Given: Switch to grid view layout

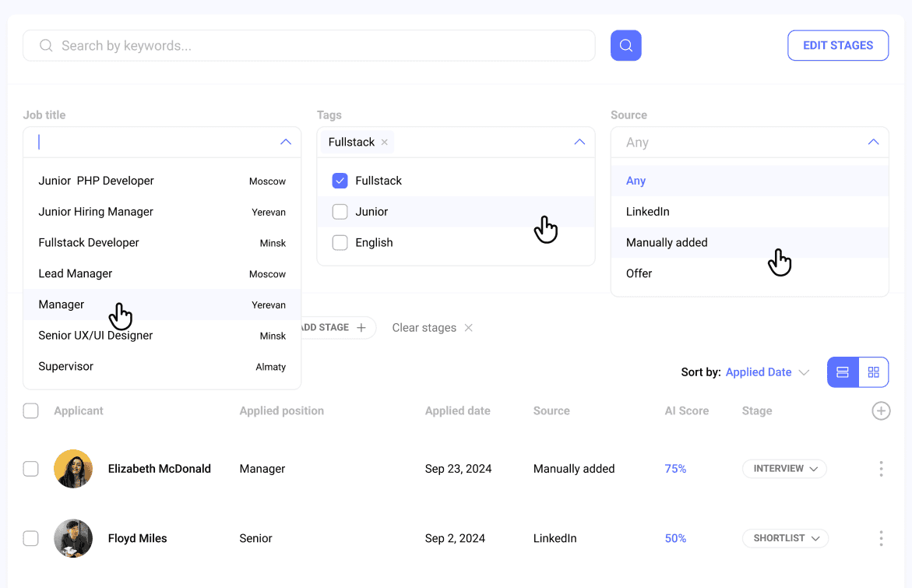Looking at the screenshot, I should click(873, 371).
